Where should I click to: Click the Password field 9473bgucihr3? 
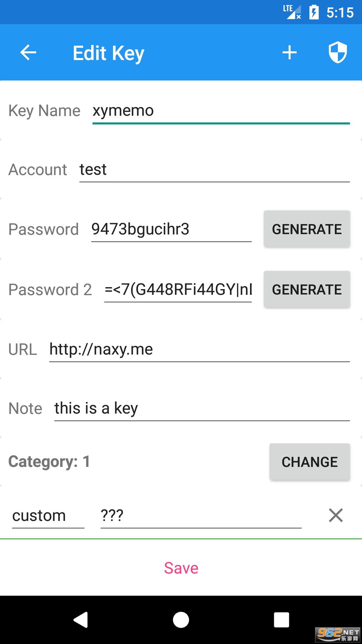coord(171,229)
